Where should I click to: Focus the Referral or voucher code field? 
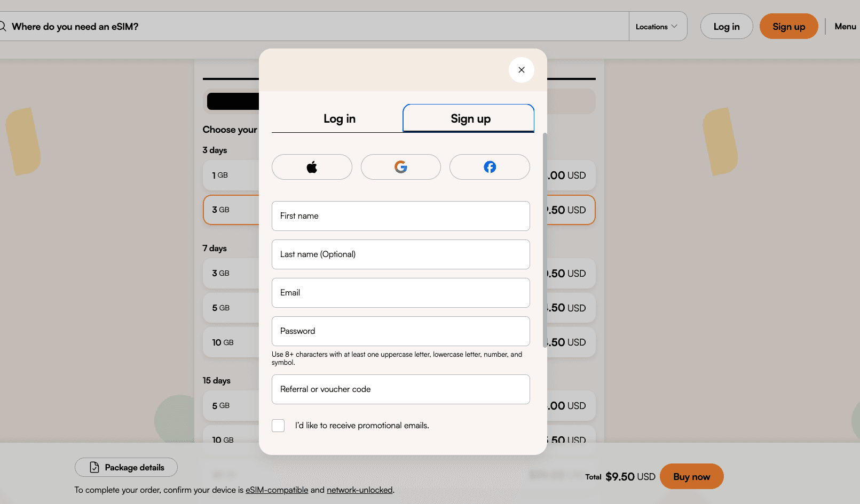click(400, 389)
